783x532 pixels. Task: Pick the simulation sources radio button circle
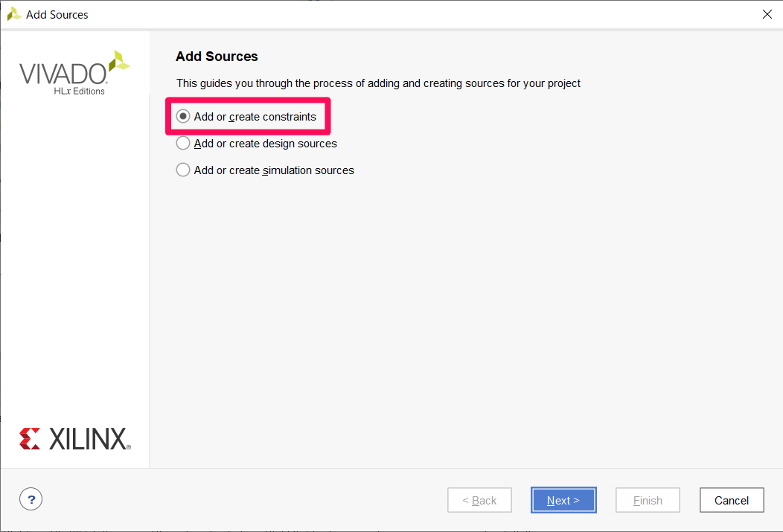pyautogui.click(x=183, y=170)
